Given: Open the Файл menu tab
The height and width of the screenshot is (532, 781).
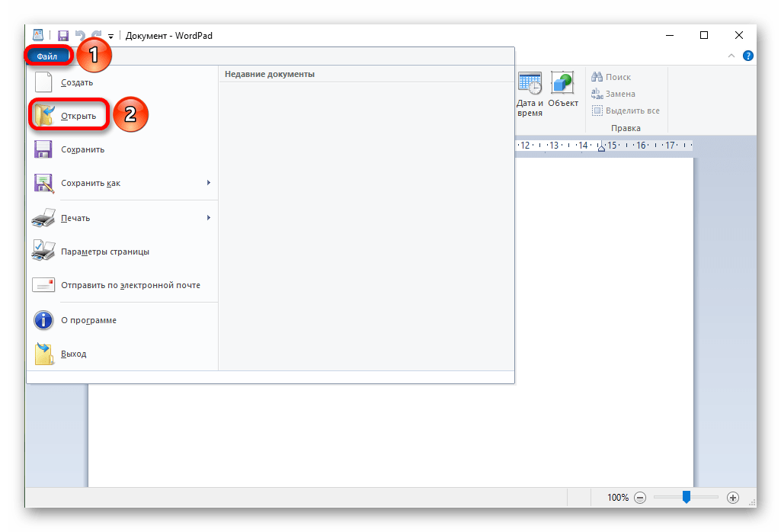Looking at the screenshot, I should click(47, 56).
